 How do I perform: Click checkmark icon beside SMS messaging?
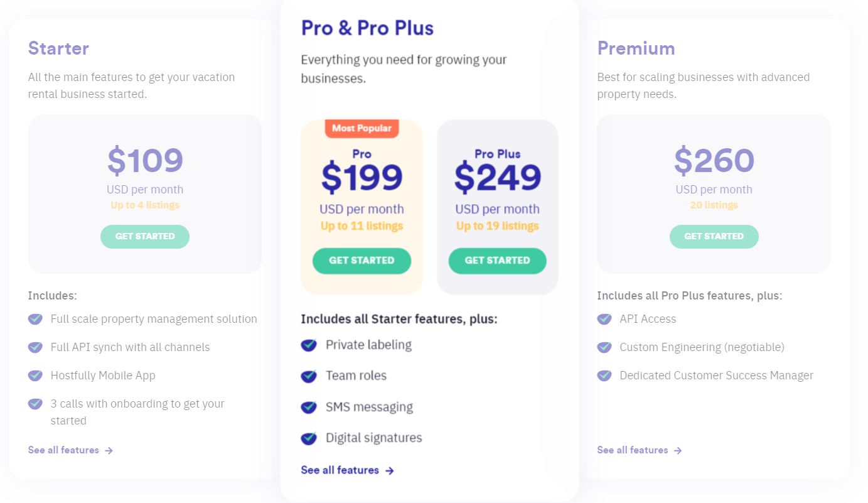point(308,407)
